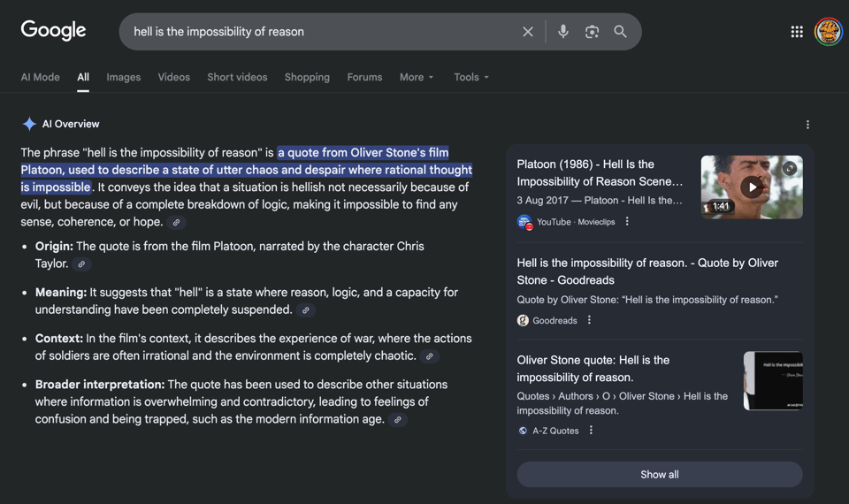849x504 pixels.
Task: Open Google Lens image search icon
Action: [x=592, y=32]
